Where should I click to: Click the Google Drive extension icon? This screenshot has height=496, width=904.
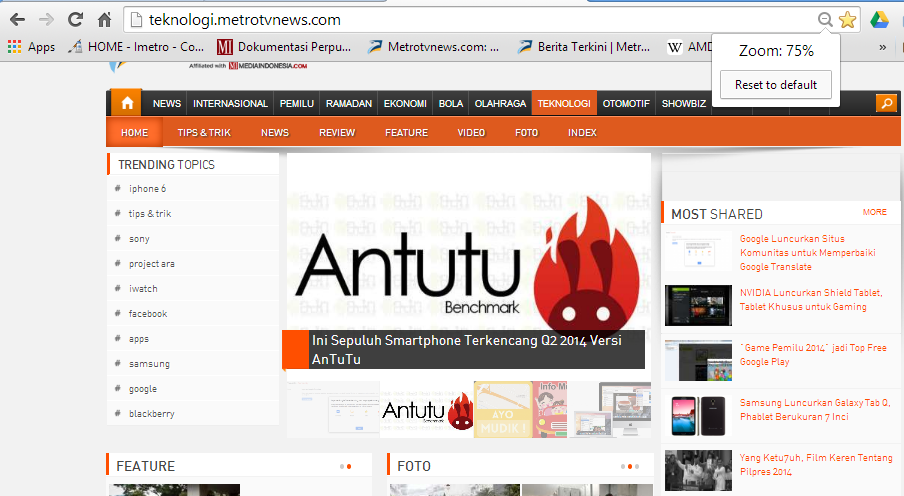coord(879,19)
